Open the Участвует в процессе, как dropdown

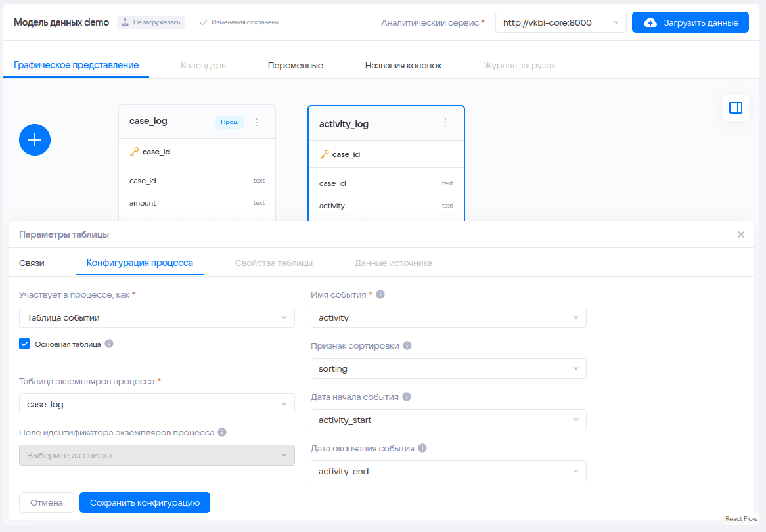coord(157,317)
